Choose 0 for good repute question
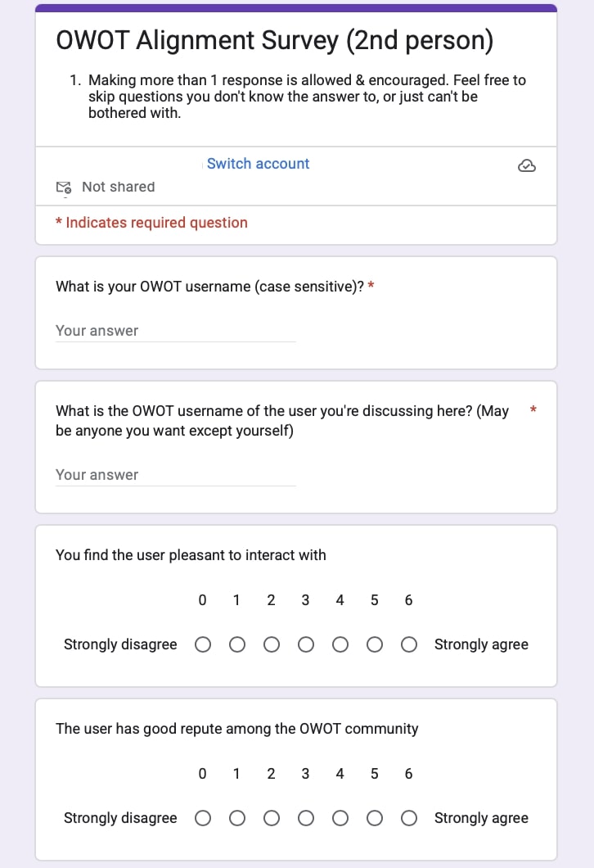Viewport: 594px width, 868px height. tap(203, 819)
